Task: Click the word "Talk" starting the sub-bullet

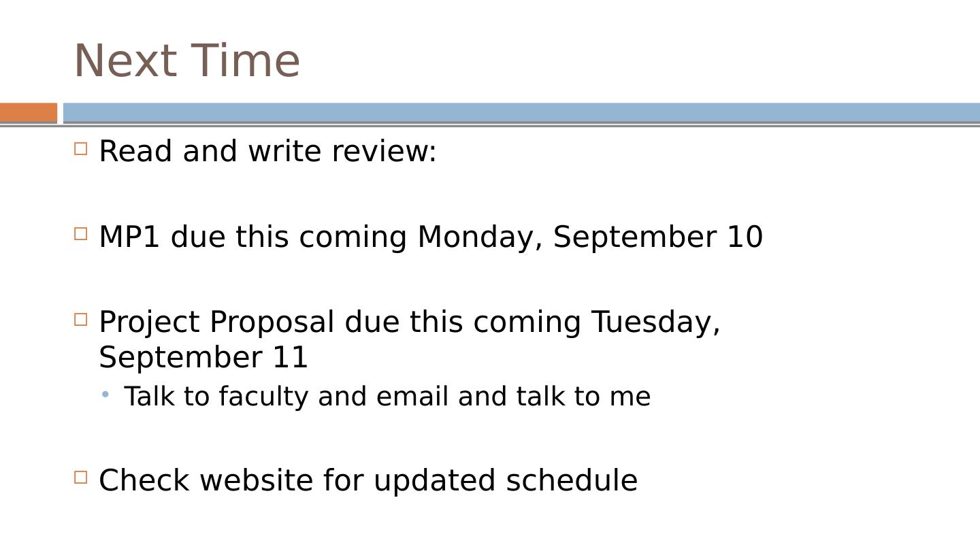Action: pos(146,397)
